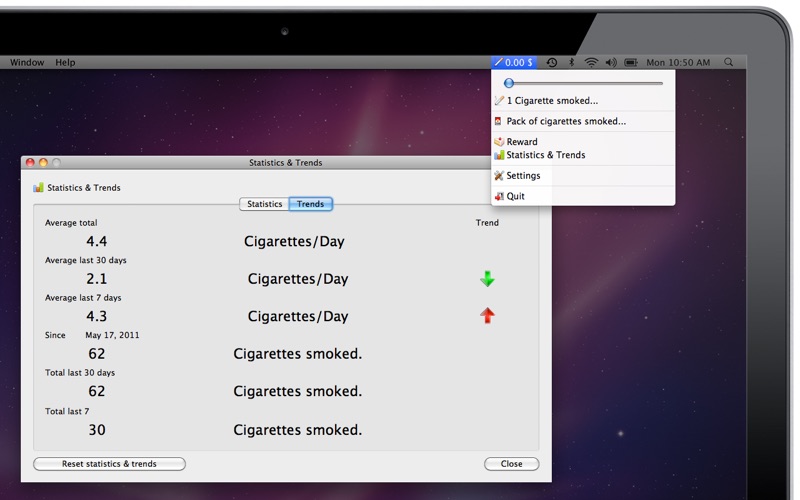Click the clock Mon 10:50 AM
This screenshot has width=800, height=500.
pos(678,62)
